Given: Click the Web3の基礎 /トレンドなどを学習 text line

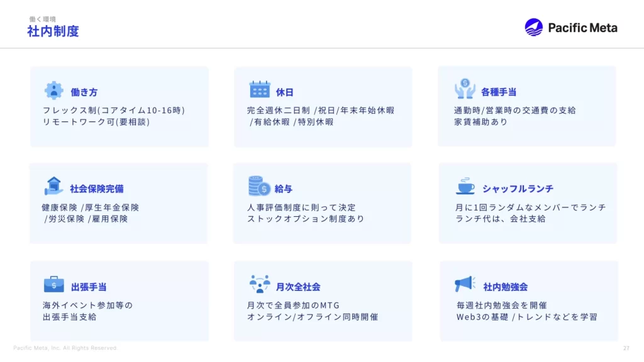Looking at the screenshot, I should [x=526, y=317].
